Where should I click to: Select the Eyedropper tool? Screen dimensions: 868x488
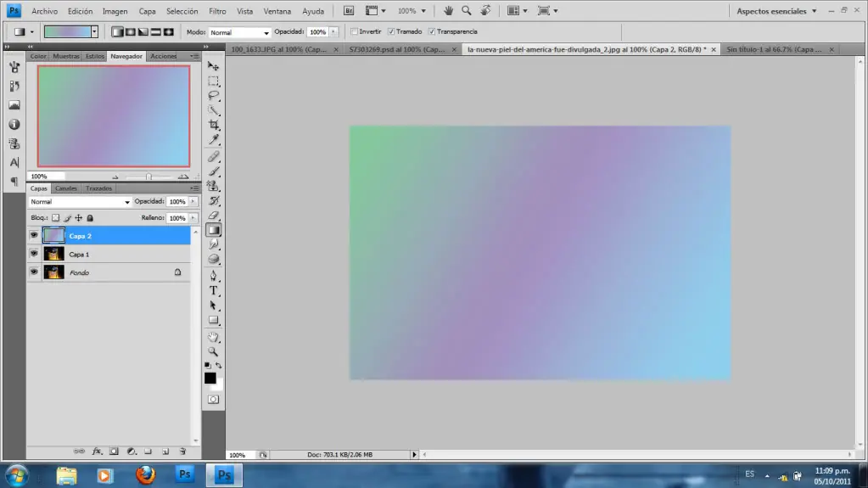pyautogui.click(x=213, y=139)
